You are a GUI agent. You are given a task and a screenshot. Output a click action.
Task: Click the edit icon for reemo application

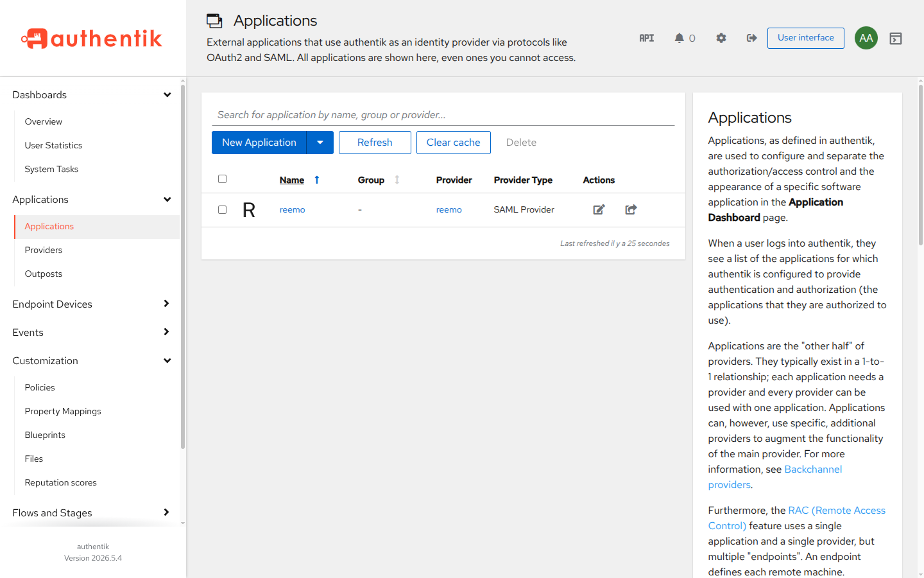pos(599,209)
